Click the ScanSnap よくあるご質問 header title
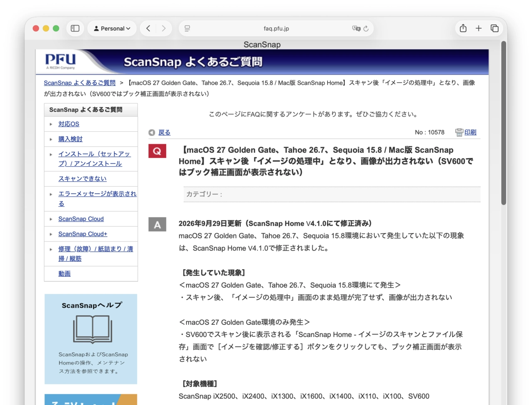Image resolution: width=532 pixels, height=405 pixels. click(193, 62)
